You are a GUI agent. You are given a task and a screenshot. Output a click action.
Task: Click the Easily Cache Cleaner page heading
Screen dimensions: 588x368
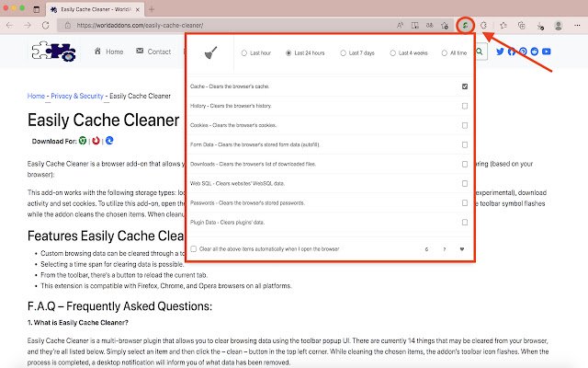103,121
